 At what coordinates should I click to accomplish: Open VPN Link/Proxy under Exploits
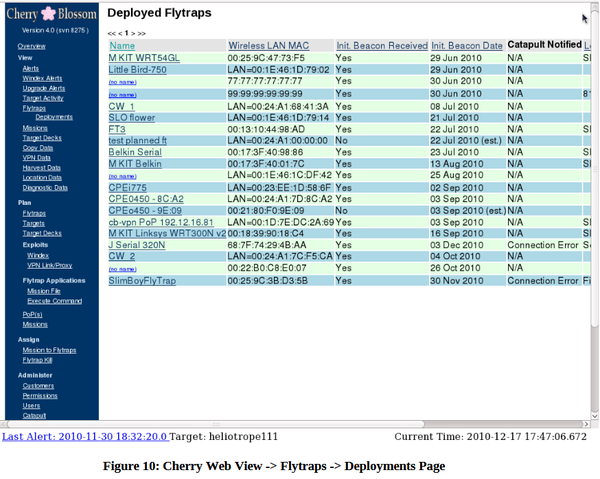48,265
